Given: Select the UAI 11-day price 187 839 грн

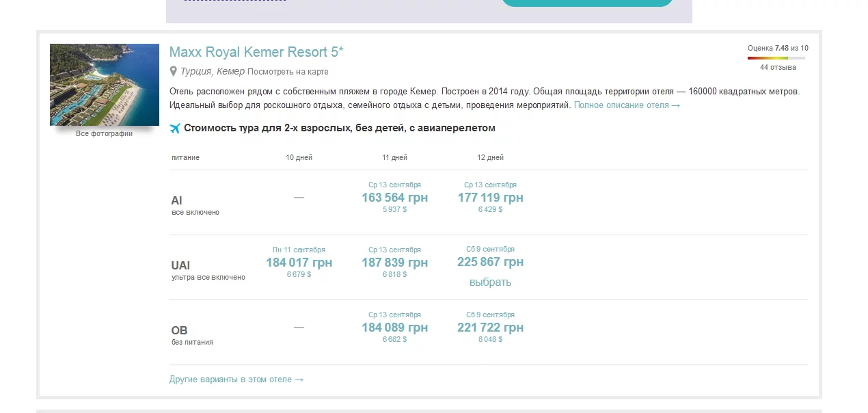Looking at the screenshot, I should [395, 263].
